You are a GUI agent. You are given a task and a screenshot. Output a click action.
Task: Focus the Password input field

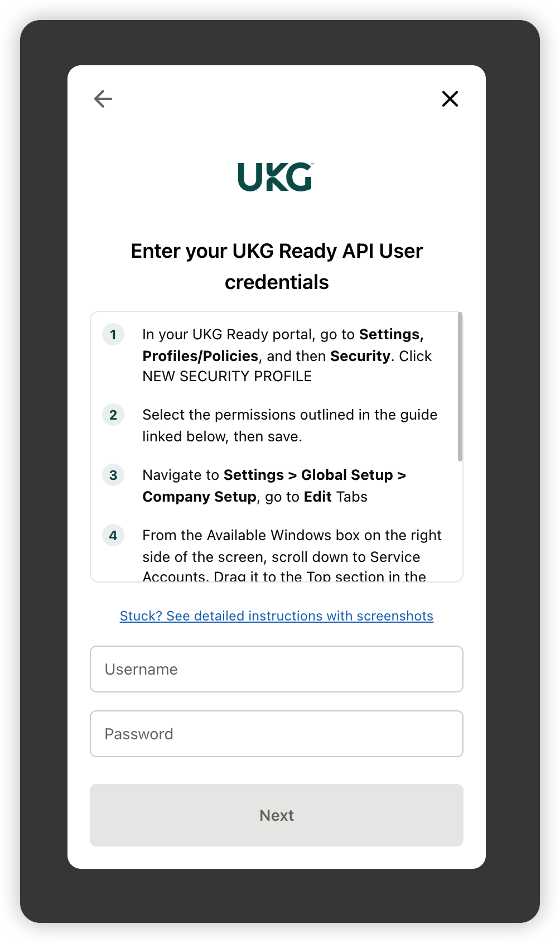tap(277, 734)
